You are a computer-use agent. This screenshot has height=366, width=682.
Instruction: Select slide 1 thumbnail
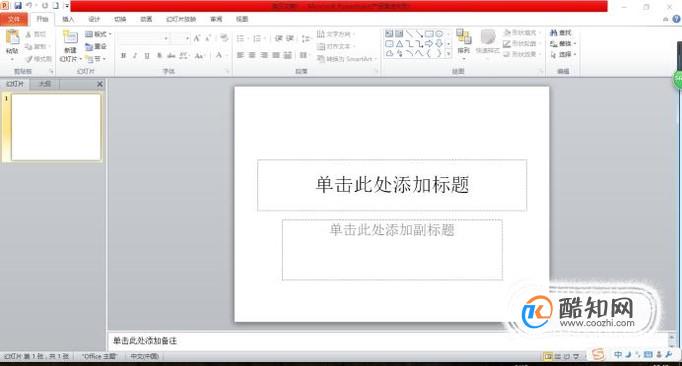[56, 127]
